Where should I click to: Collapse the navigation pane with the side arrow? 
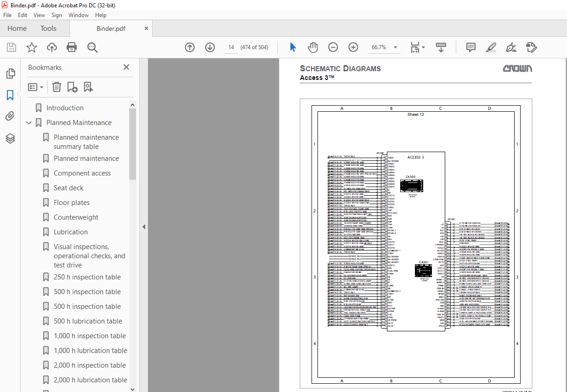coord(143,227)
